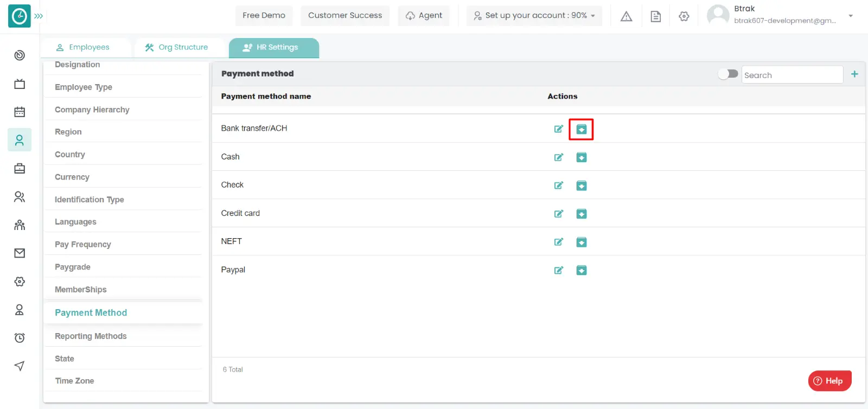Click the Help button

pyautogui.click(x=829, y=381)
